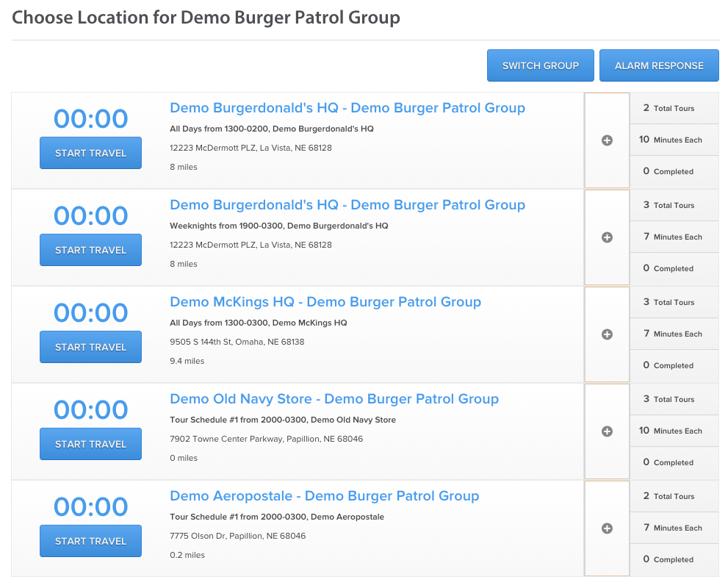Image resolution: width=728 pixels, height=585 pixels.
Task: Click address '7775 Olson Dr, Papillion, NE 68046'
Action: 238,536
